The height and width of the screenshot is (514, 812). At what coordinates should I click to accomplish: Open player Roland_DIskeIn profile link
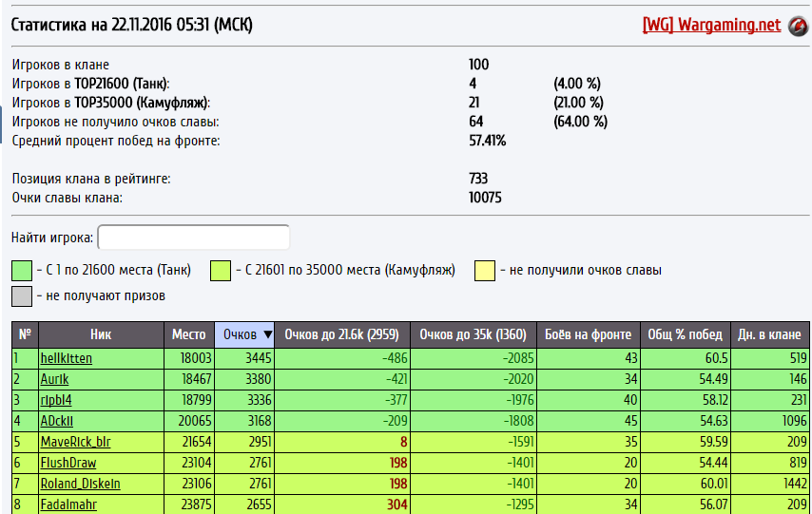point(80,484)
